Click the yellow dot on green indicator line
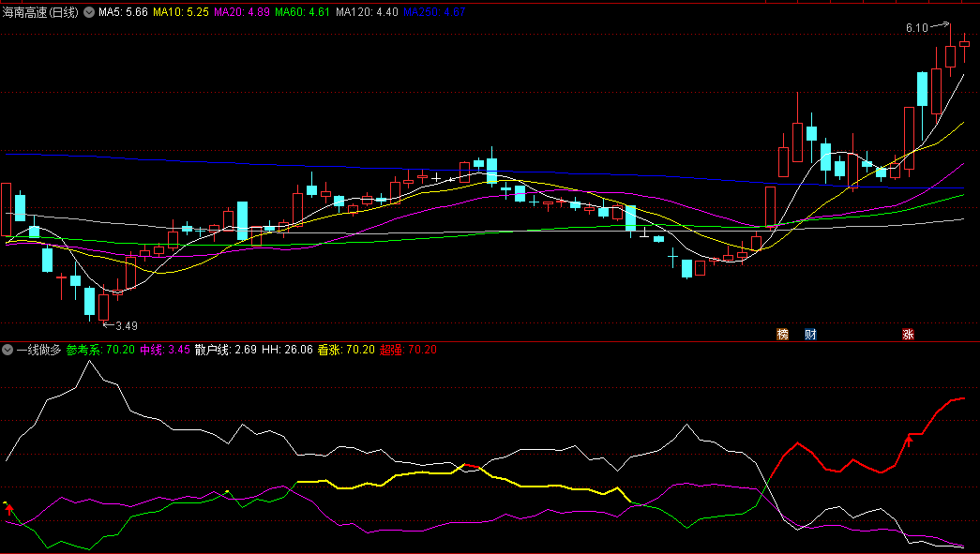The width and height of the screenshot is (980, 554). (x=227, y=490)
